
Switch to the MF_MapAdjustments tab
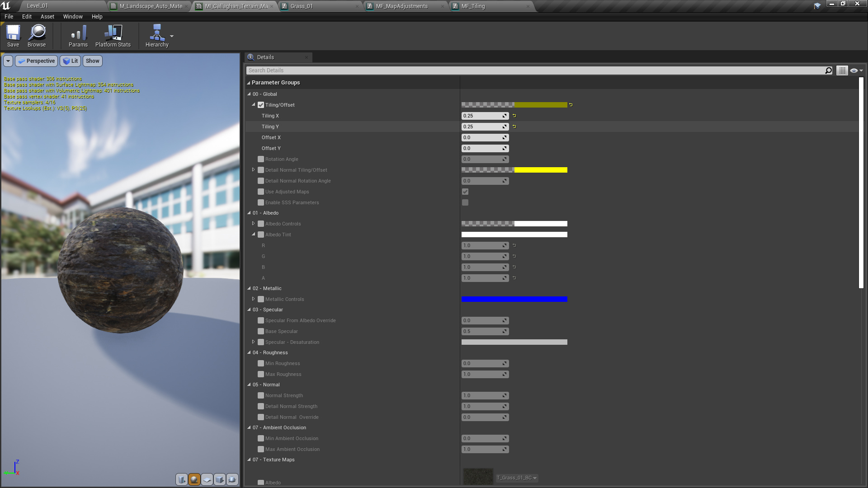click(x=401, y=6)
